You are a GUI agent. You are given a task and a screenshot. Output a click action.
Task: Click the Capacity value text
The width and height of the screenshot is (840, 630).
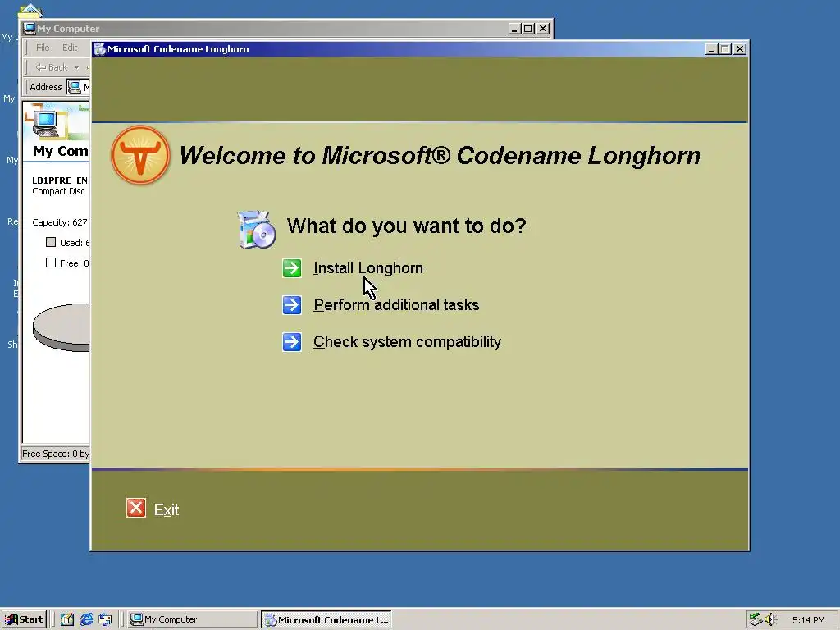[x=59, y=222]
